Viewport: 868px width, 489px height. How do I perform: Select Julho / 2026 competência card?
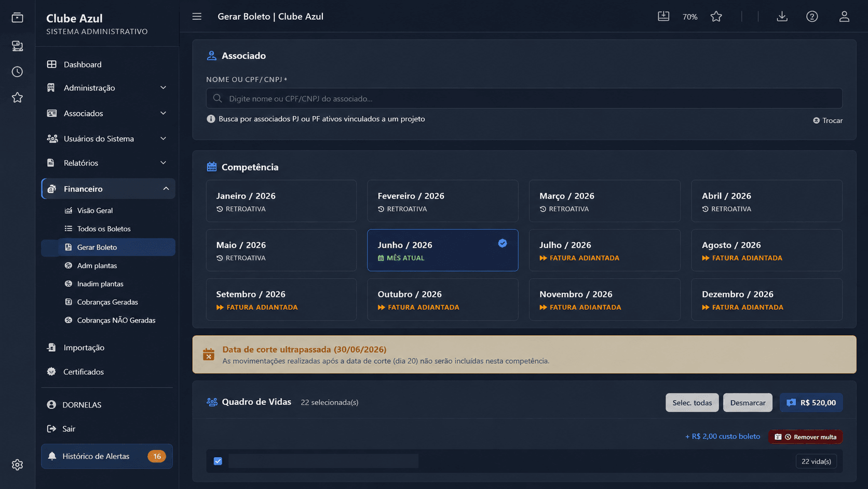(604, 250)
